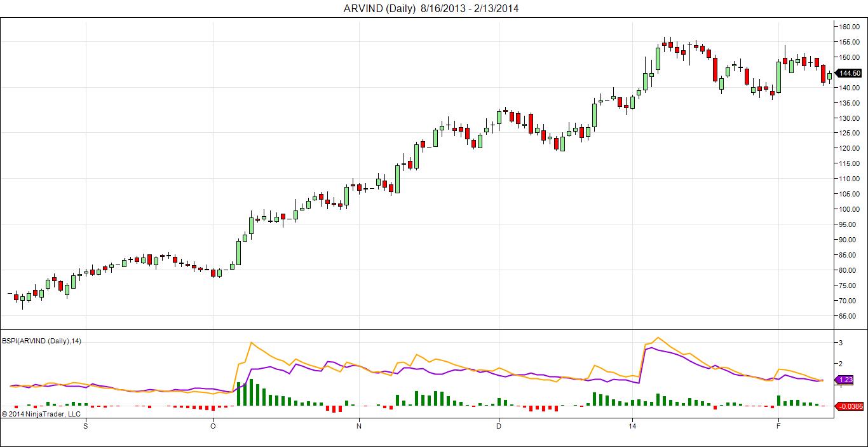
Task: Click the 14 year label on time axis
Action: [x=632, y=426]
